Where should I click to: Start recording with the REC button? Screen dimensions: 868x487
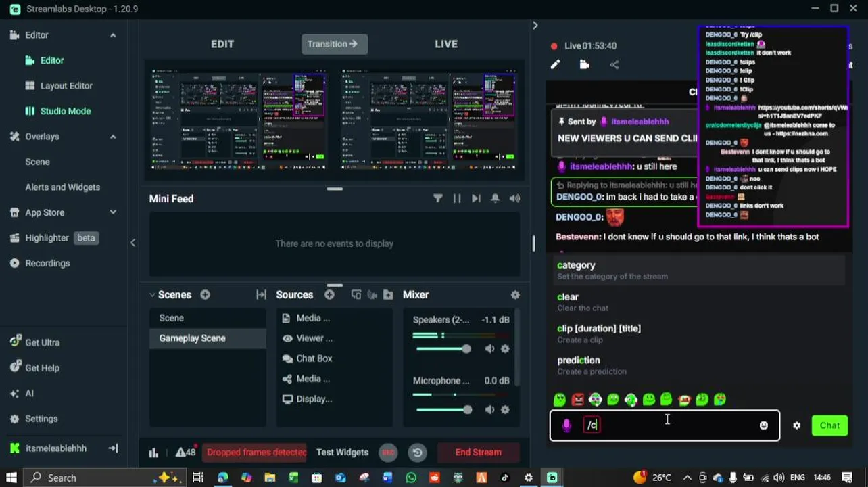(x=388, y=453)
